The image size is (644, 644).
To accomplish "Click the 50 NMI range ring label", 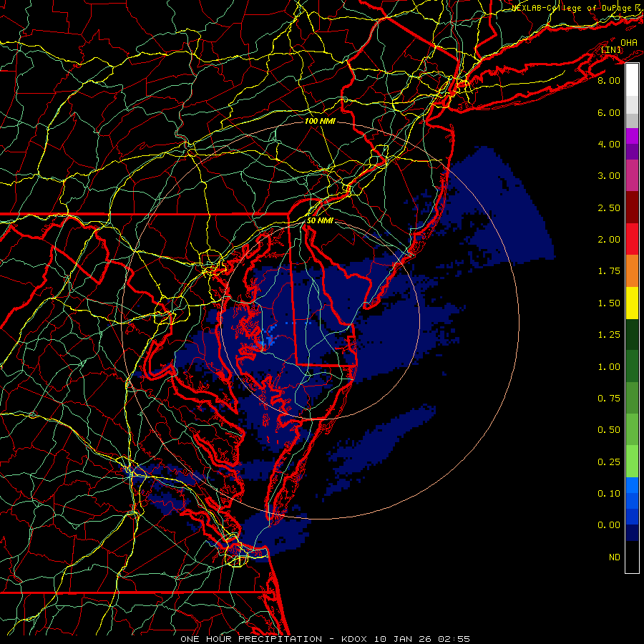I will click(320, 220).
